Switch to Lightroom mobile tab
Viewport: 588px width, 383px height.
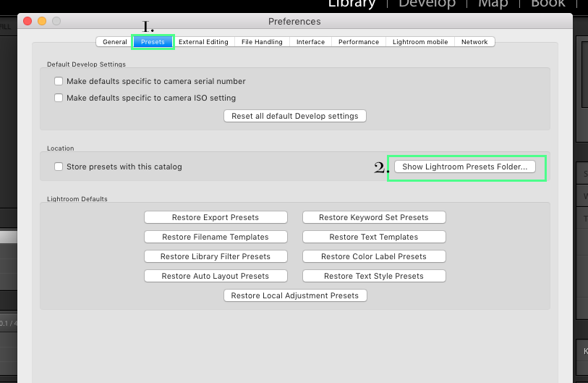[x=420, y=42]
